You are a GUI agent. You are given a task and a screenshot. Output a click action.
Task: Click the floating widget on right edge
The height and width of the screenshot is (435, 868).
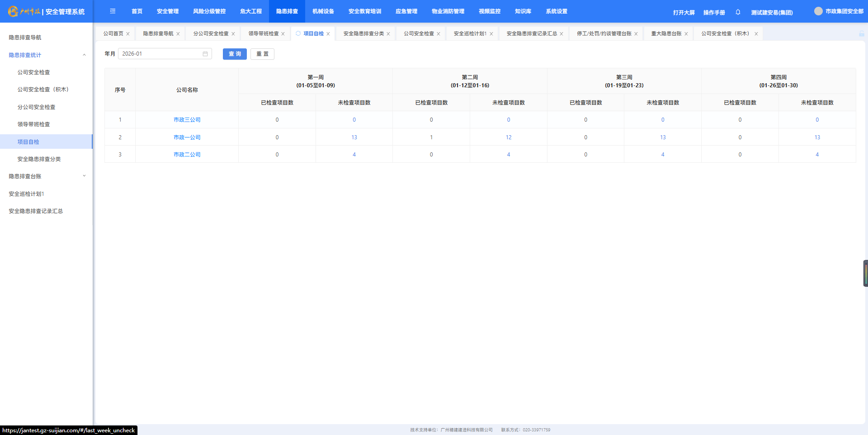865,273
